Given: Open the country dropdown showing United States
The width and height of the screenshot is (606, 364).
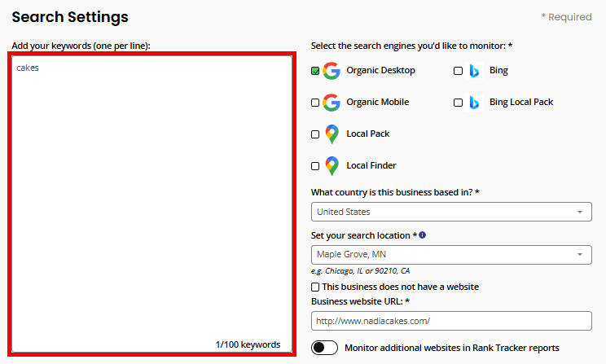Looking at the screenshot, I should [451, 212].
